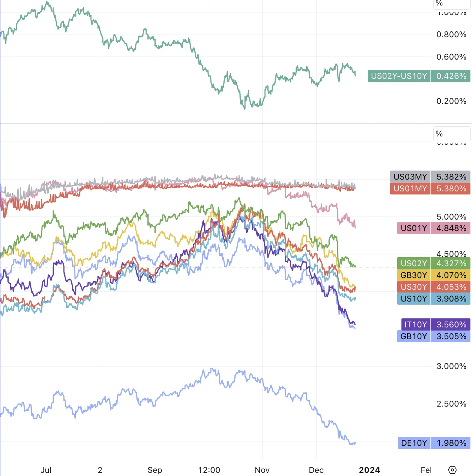Select the bold 2024 time axis label
The image size is (472, 476).
tap(369, 470)
